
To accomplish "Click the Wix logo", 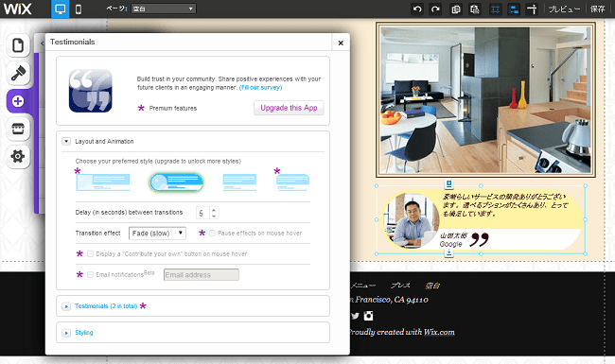I will 18,9.
